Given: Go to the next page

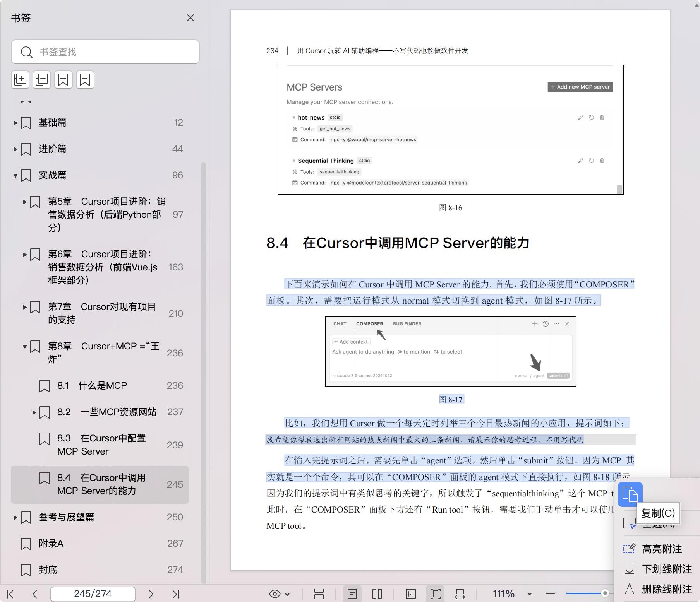Looking at the screenshot, I should tap(151, 594).
